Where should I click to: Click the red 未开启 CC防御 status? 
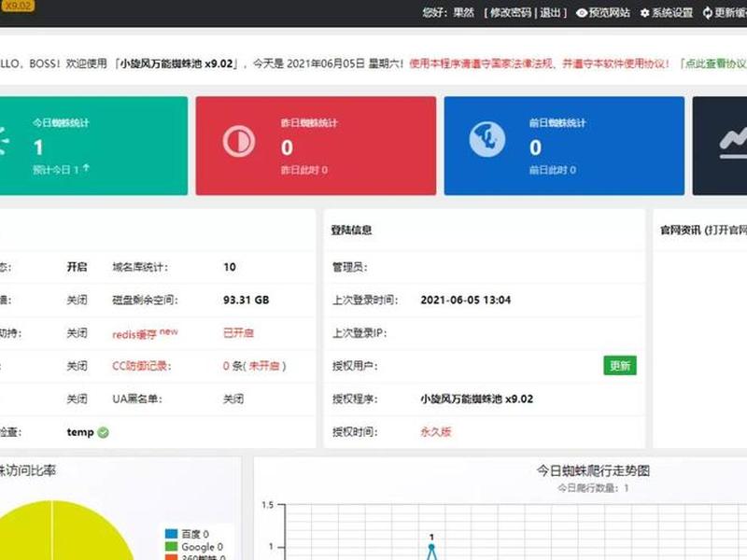(x=264, y=366)
